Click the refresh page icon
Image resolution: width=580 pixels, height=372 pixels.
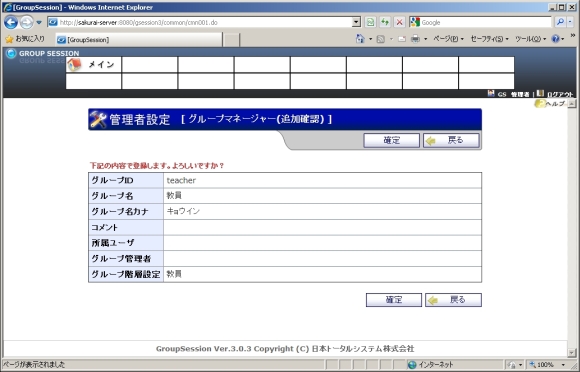385,22
